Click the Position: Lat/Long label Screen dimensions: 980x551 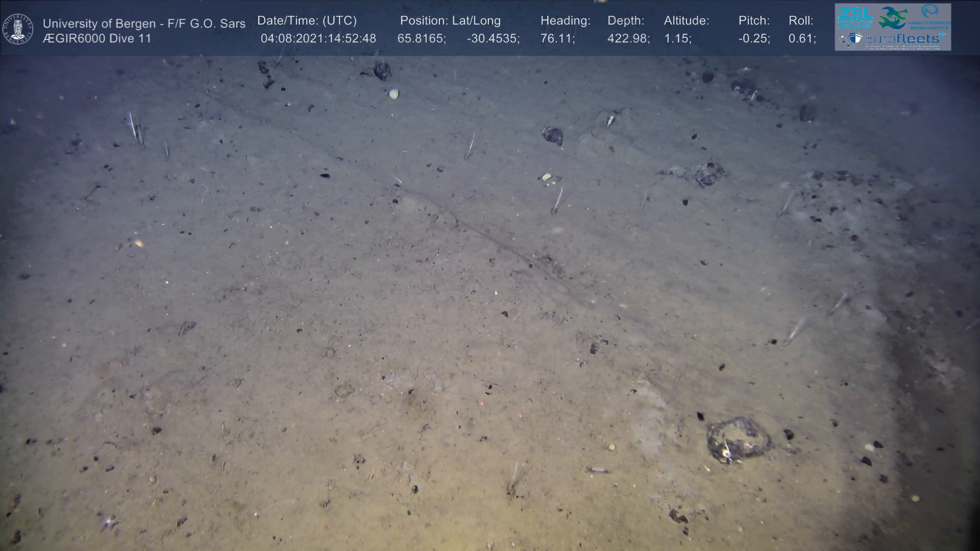pos(450,20)
